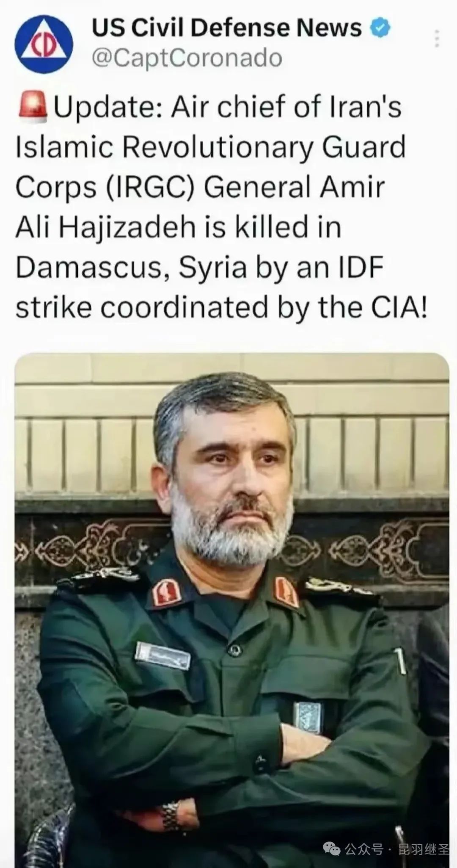Click the red siren emoji before Update

point(34,107)
